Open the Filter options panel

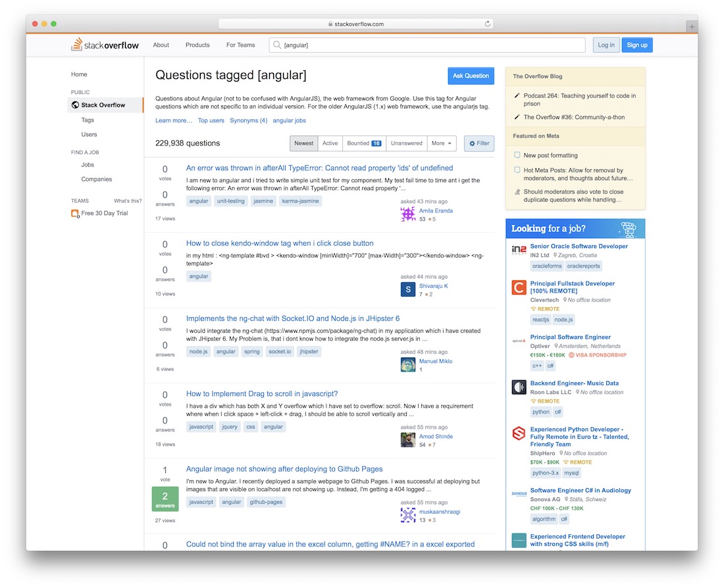(479, 143)
